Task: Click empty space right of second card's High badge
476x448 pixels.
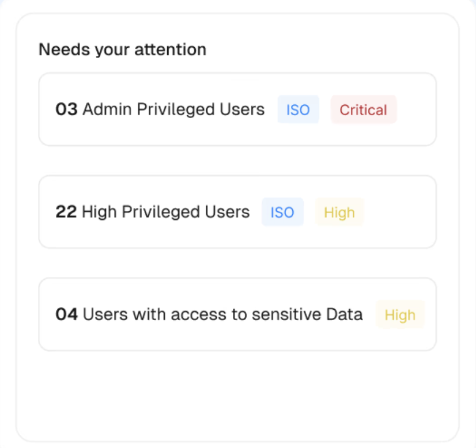Action: [399, 212]
